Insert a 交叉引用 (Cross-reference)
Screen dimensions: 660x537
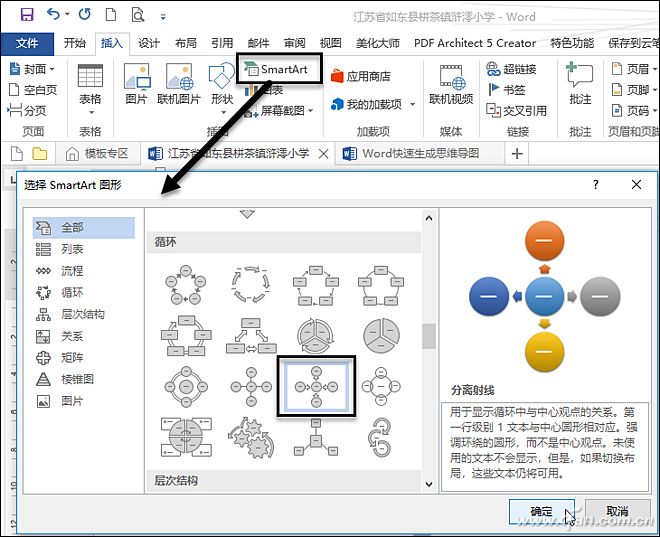(516, 111)
